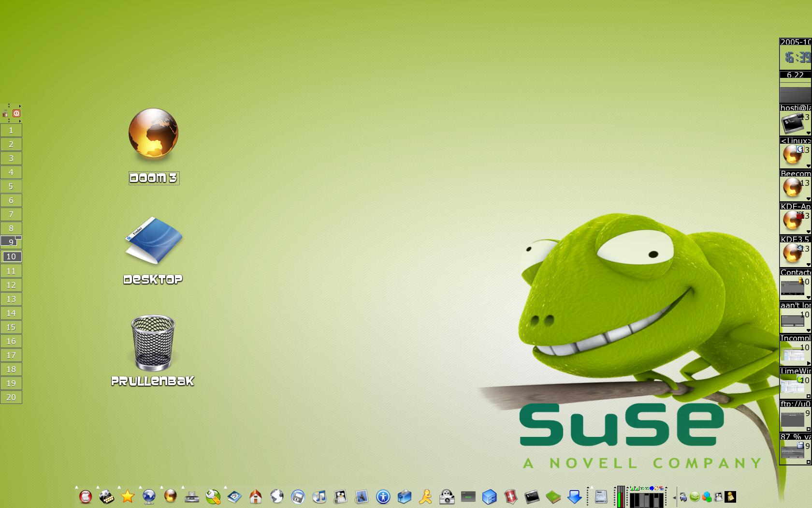Click the yellow figure tray icon
This screenshot has width=812, height=508.
coord(731,497)
